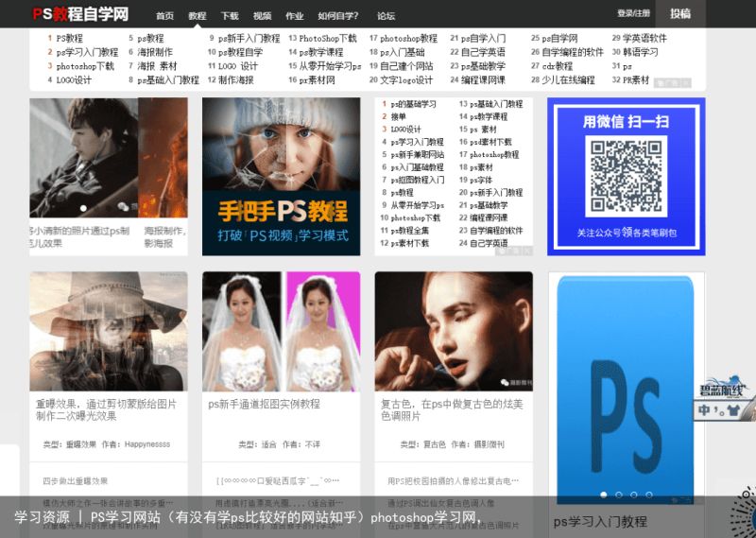756x538 pixels.
Task: Open the man portrait carousel image
Action: click(x=83, y=157)
